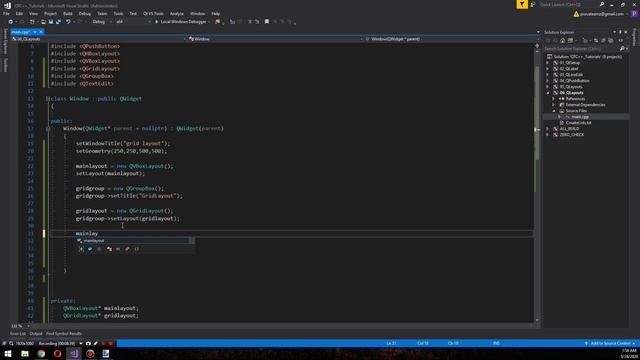640x360 pixels.
Task: Close the main.cpp editor tab
Action: point(41,31)
